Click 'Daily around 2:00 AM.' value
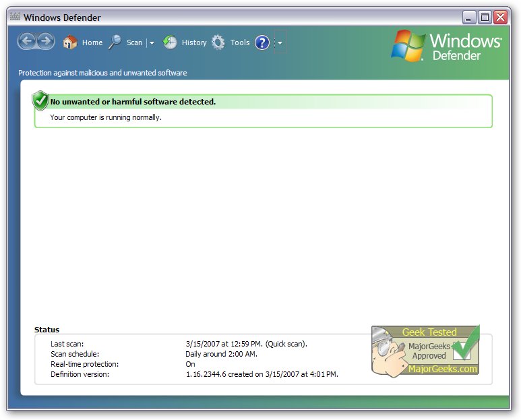Viewport: 521px width, 420px height. [x=221, y=354]
